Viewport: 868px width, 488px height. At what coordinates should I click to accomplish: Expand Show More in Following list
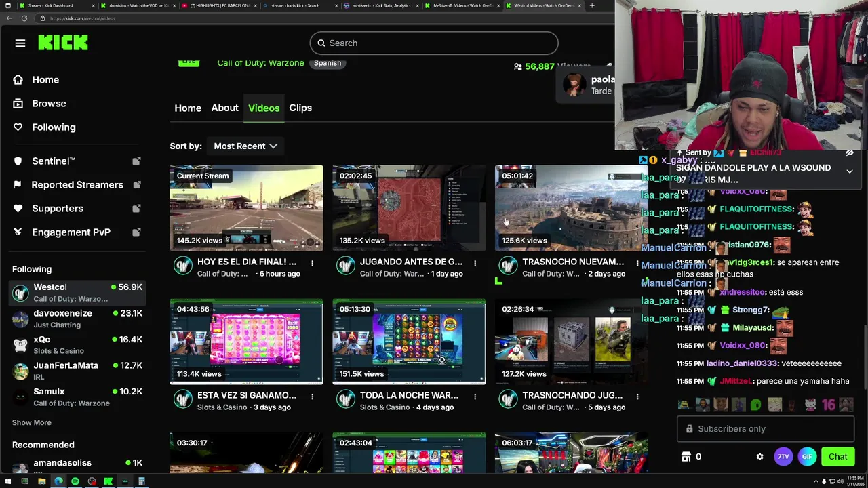(x=31, y=423)
